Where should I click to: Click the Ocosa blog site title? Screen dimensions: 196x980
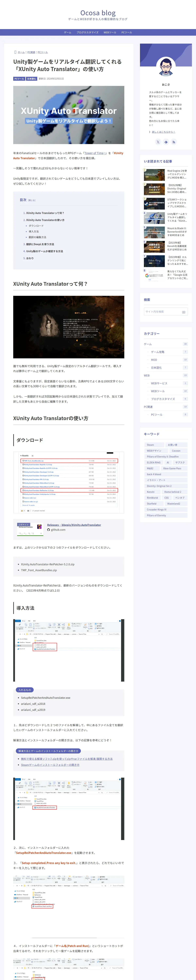[x=98, y=13]
